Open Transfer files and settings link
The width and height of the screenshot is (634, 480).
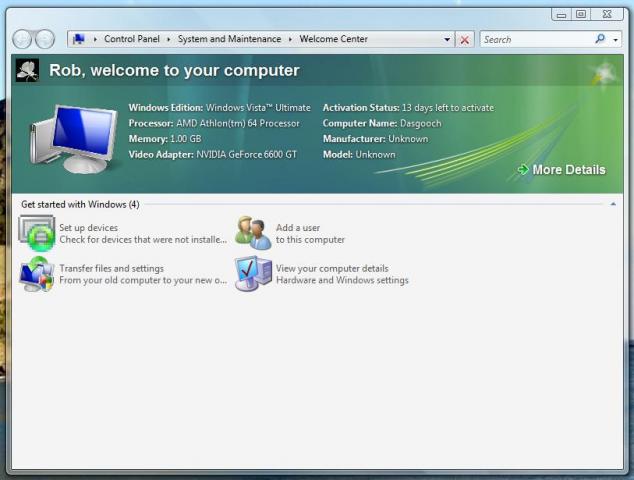[x=112, y=269]
